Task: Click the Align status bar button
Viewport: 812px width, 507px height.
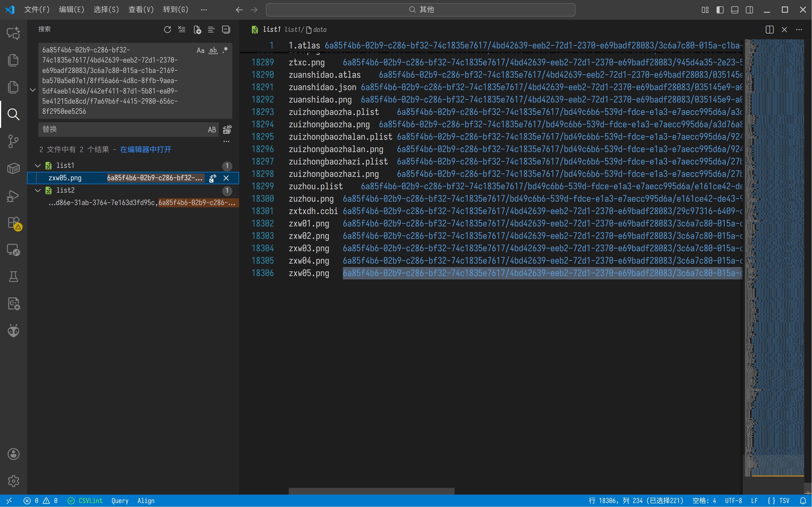Action: coord(146,501)
